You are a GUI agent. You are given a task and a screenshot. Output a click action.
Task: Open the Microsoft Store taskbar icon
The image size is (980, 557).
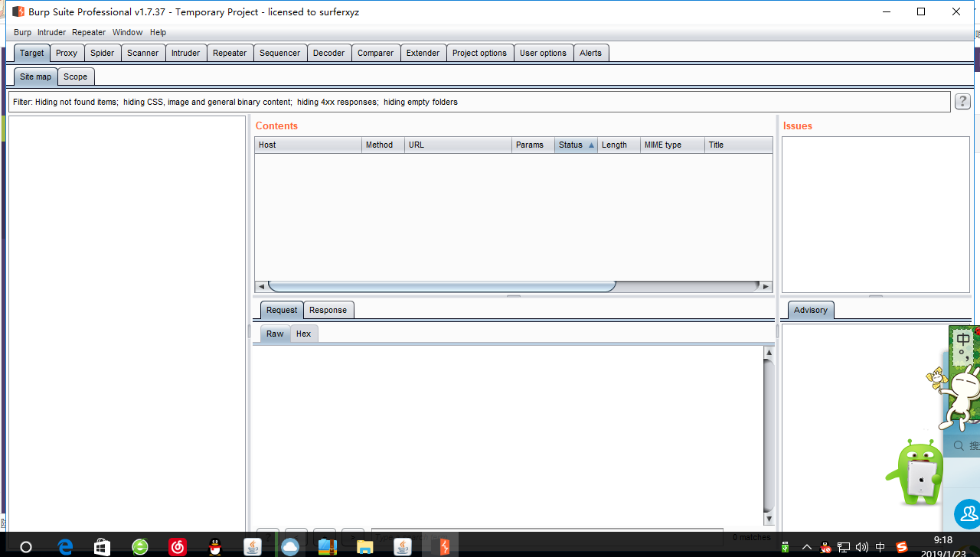tap(102, 546)
